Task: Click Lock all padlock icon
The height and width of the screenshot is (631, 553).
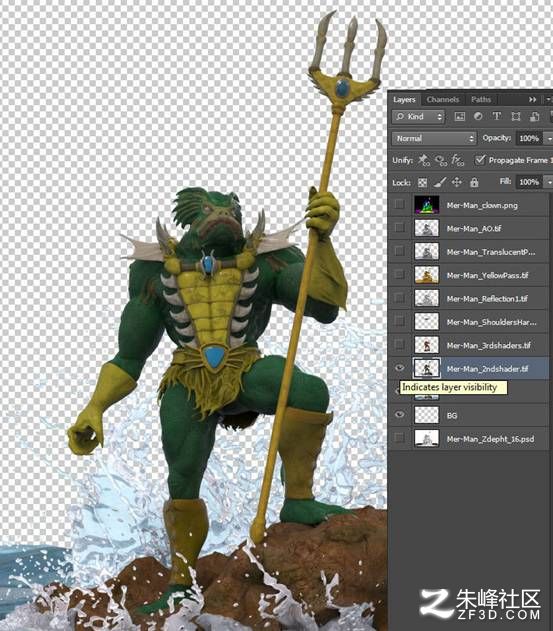Action: (x=474, y=182)
